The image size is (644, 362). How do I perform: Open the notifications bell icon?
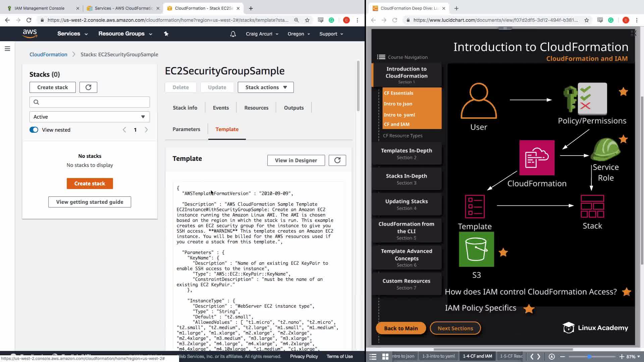point(233,34)
